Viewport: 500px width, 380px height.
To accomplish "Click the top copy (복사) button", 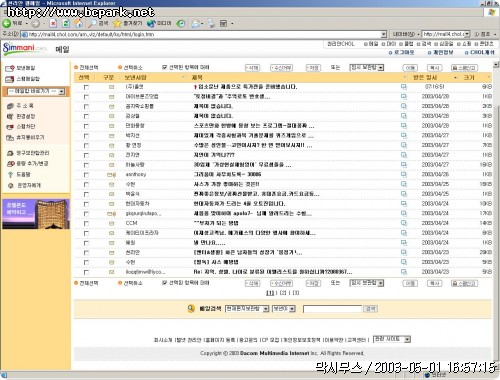I will coord(435,68).
